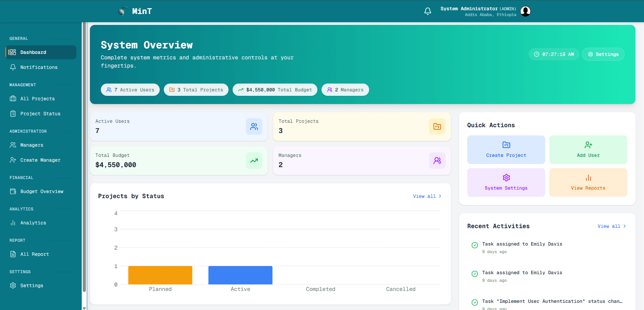Click the MinT logo icon
644x310 pixels.
[122, 11]
